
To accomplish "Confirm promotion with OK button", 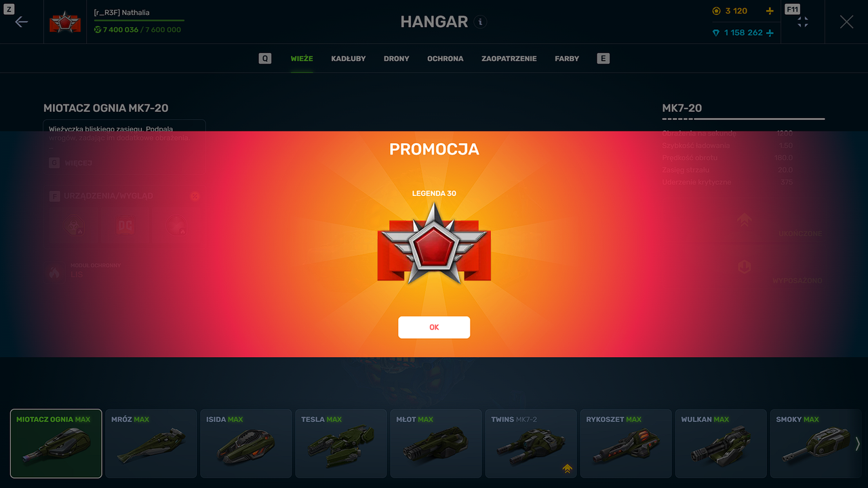I will (x=434, y=327).
